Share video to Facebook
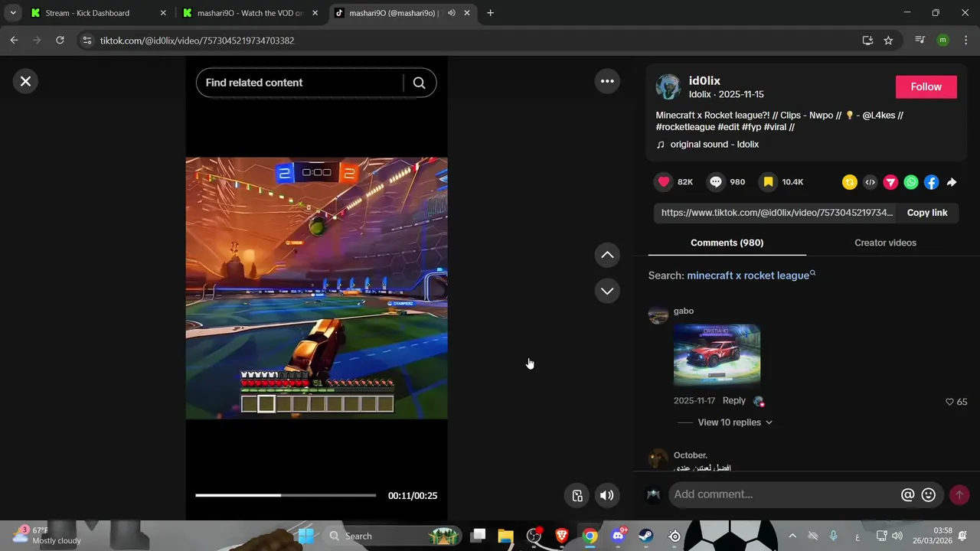 [x=931, y=182]
